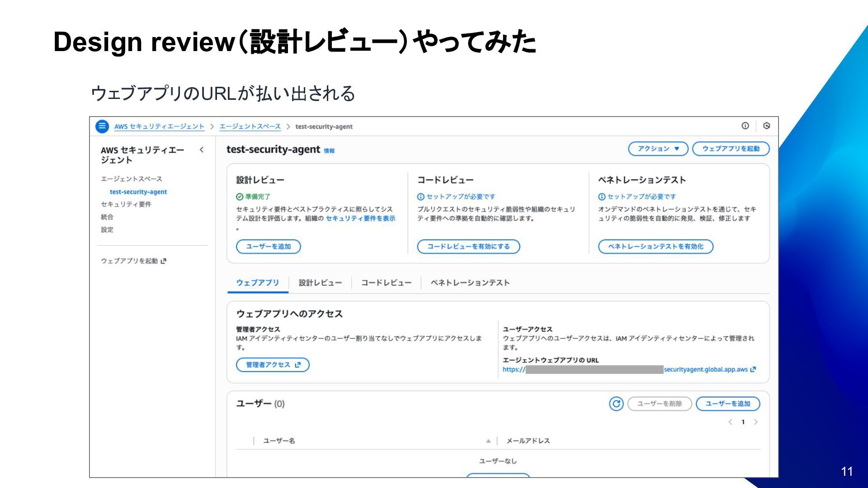This screenshot has height=488, width=868.
Task: Click ペネトレーションテストを有効化 button
Action: (655, 246)
